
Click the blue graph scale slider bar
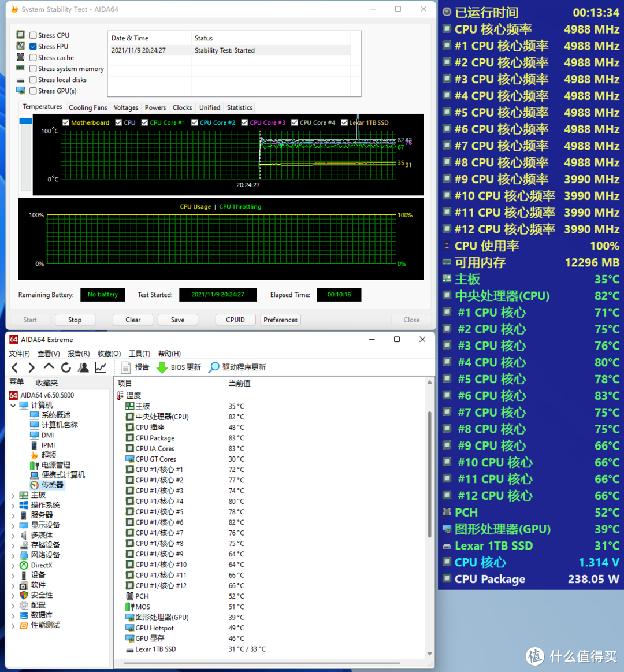[25, 121]
